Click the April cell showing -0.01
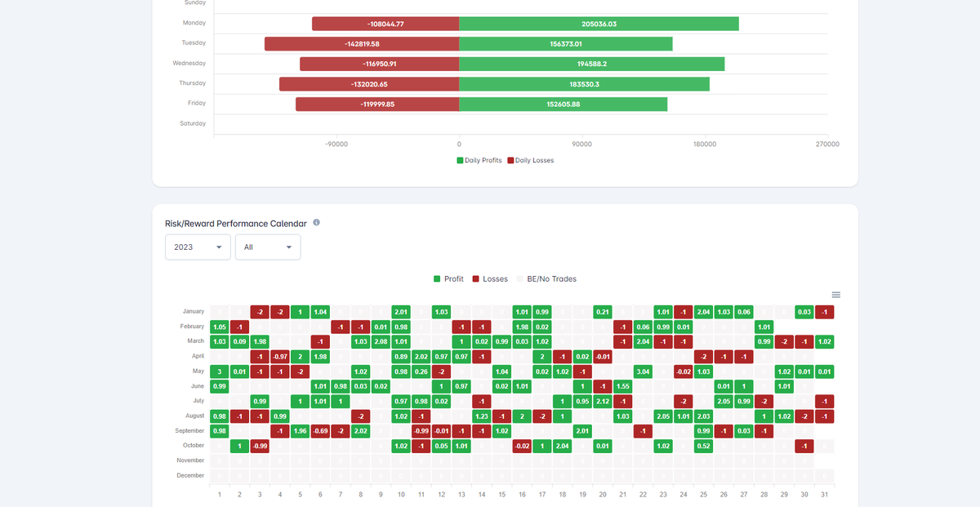 point(603,356)
